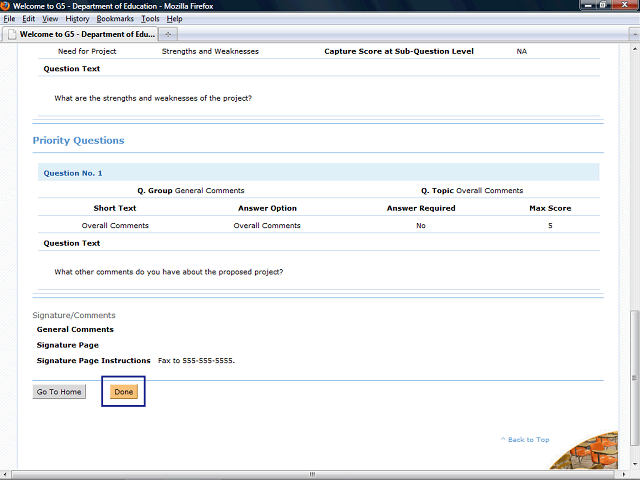Viewport: 640px width, 480px height.
Task: Open the Tools menu
Action: click(150, 19)
